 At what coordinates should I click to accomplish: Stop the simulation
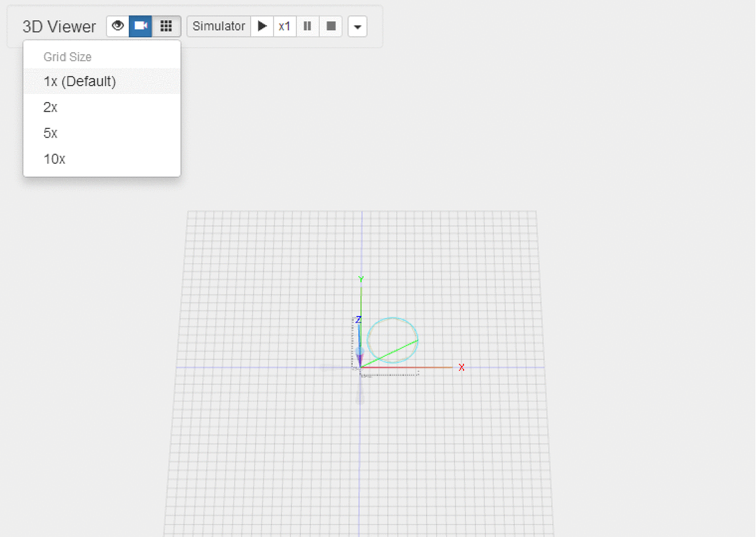point(331,26)
